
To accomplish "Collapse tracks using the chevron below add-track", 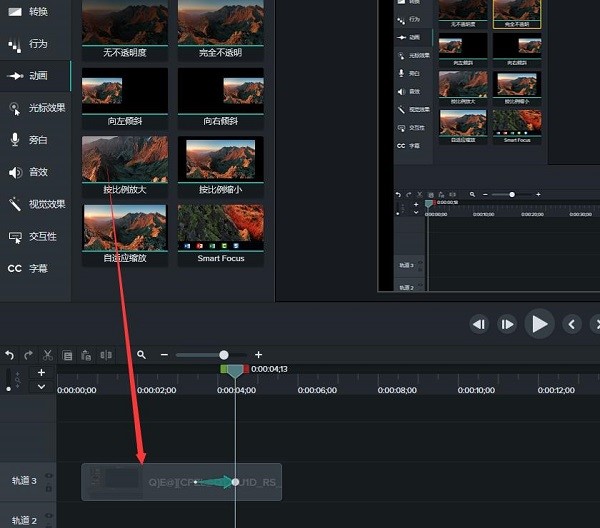I will 41,385.
